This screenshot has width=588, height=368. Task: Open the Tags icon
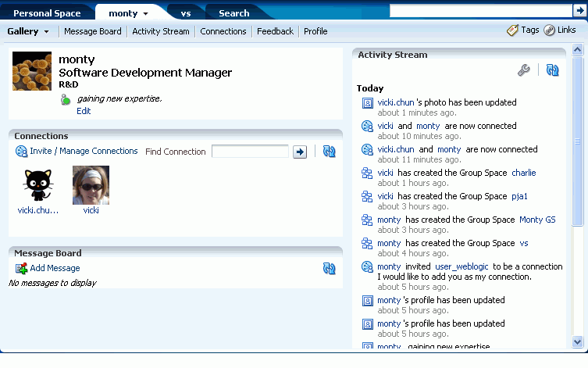(x=512, y=30)
